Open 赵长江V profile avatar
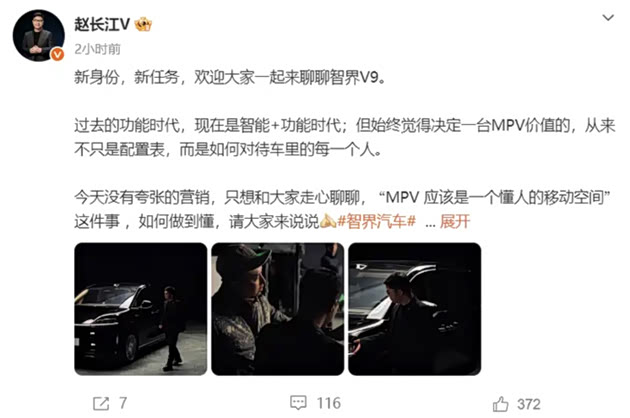The height and width of the screenshot is (418, 630). tap(39, 35)
